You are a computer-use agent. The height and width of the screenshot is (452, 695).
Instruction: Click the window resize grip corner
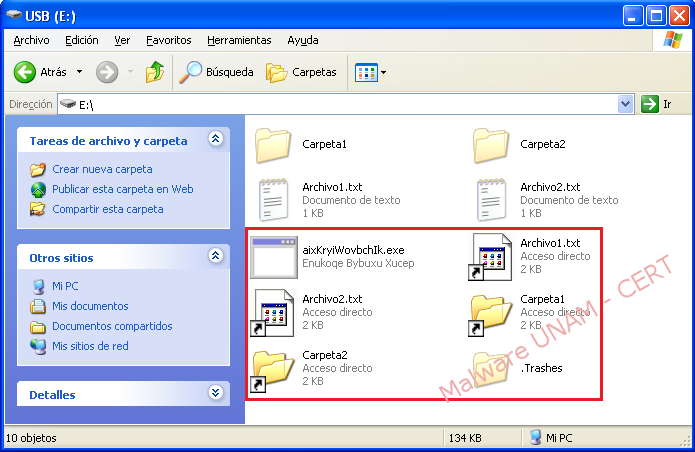click(687, 441)
